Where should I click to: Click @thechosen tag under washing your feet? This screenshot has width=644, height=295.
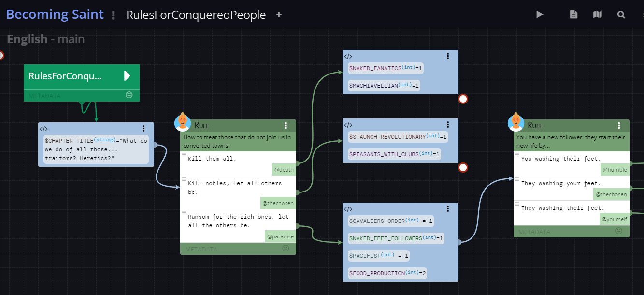click(611, 194)
